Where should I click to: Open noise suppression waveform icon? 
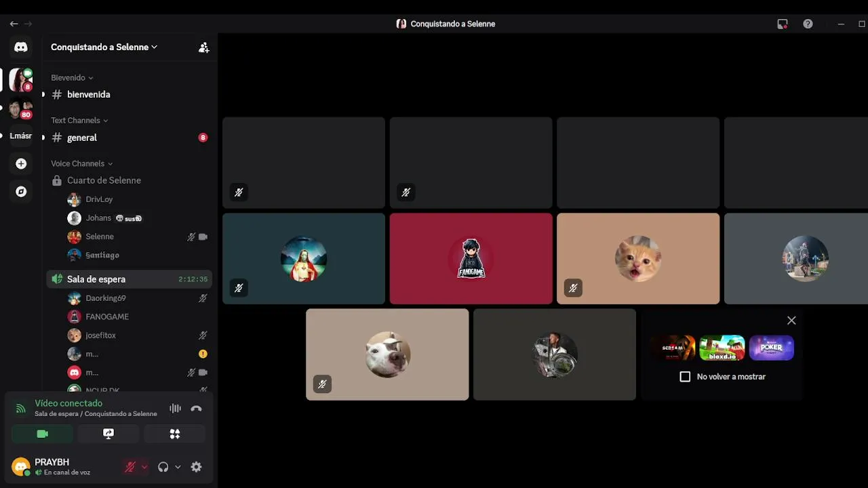175,408
